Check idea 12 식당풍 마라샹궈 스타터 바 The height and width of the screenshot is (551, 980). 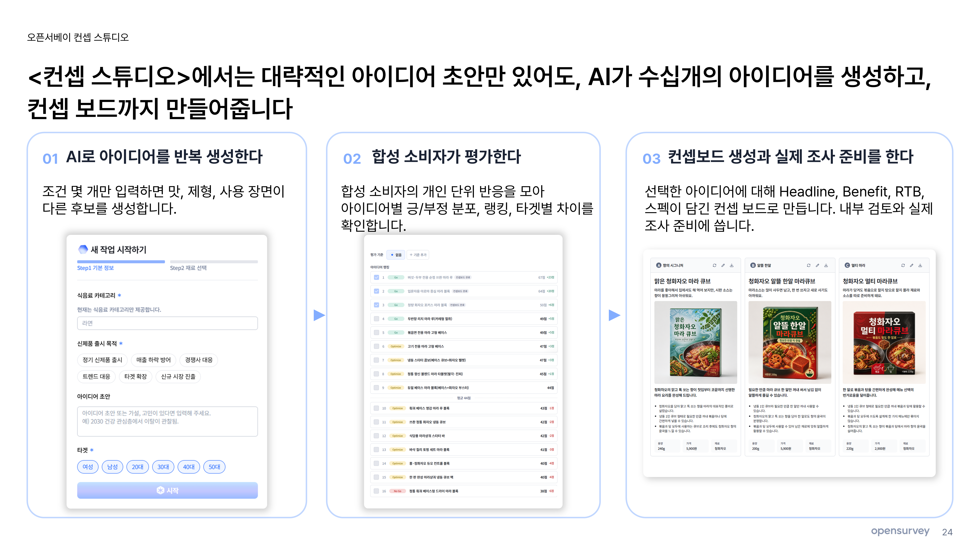coord(376,436)
